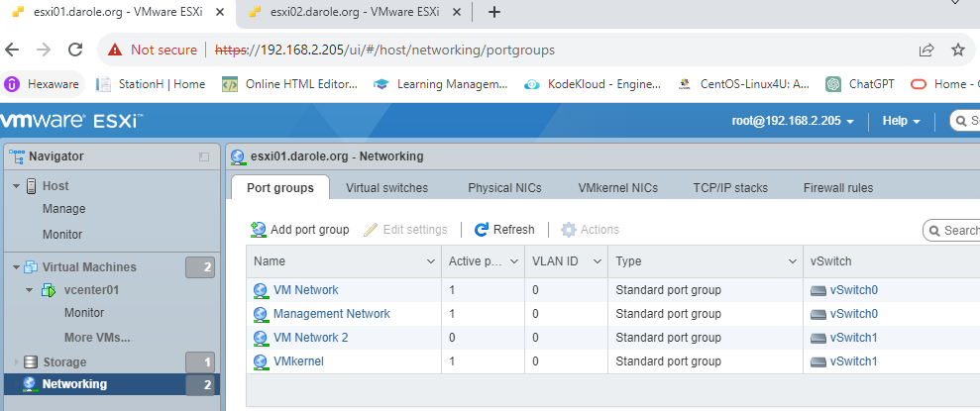
Task: Open the Online HTML Editor bookmark
Action: (290, 84)
